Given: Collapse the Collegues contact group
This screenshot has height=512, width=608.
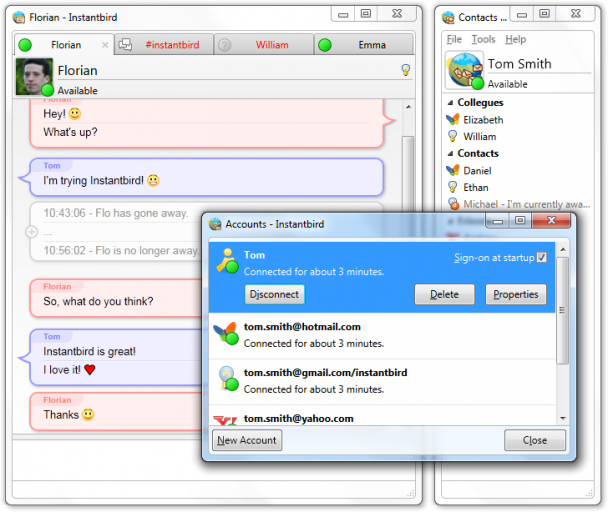Looking at the screenshot, I should [450, 103].
